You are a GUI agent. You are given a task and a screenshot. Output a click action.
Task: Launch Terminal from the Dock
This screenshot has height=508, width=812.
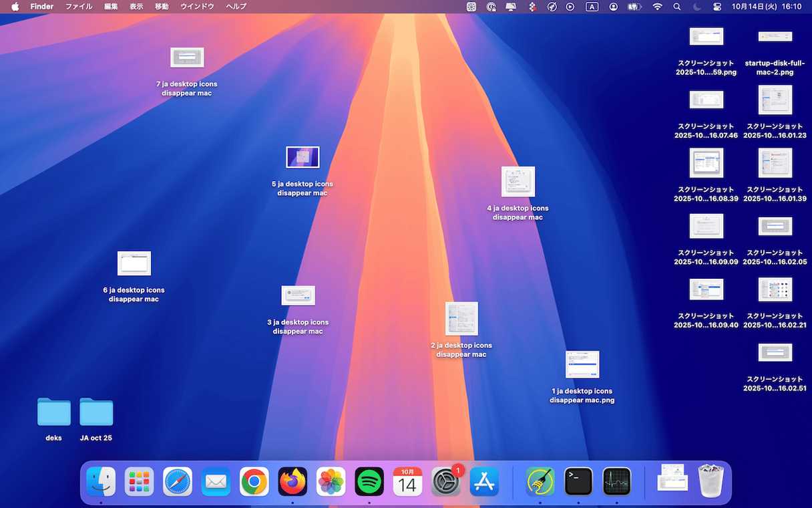tap(578, 481)
